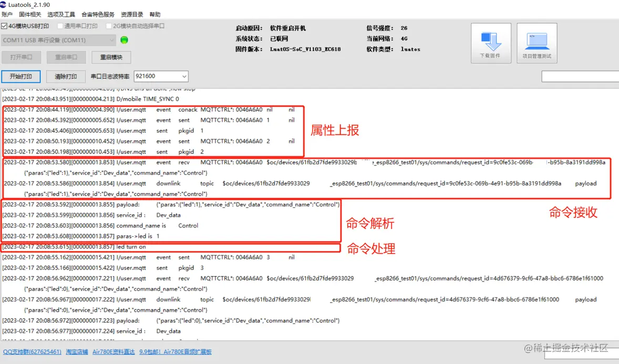This screenshot has width=619, height=364.
Task: Click the search input field near top right
Action: click(x=580, y=76)
